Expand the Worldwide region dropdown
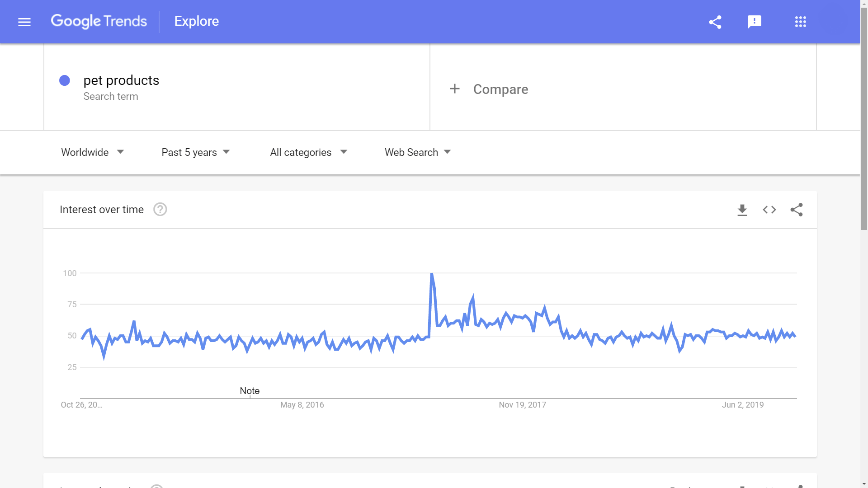This screenshot has width=868, height=488. pyautogui.click(x=93, y=152)
